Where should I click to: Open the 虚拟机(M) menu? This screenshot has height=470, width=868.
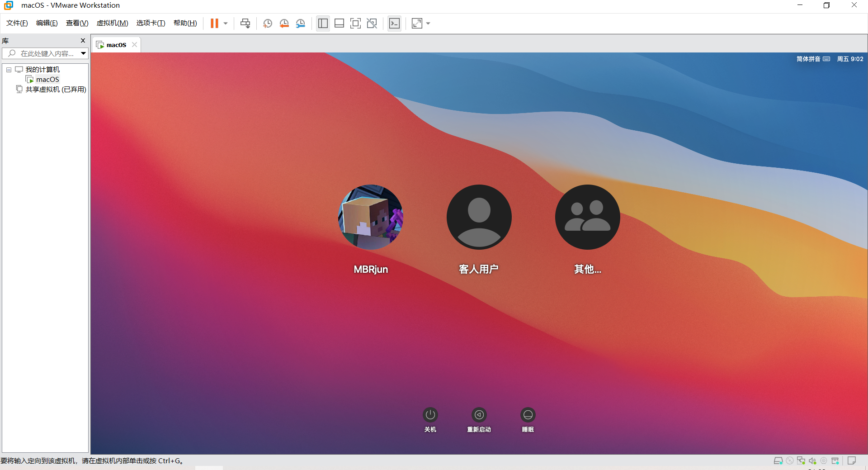coord(113,23)
